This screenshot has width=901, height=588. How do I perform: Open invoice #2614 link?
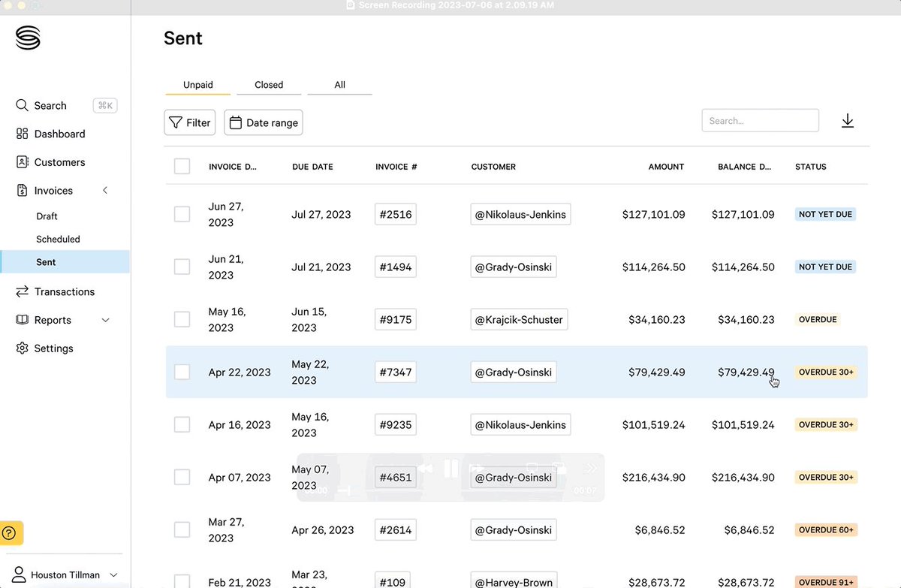pyautogui.click(x=396, y=529)
